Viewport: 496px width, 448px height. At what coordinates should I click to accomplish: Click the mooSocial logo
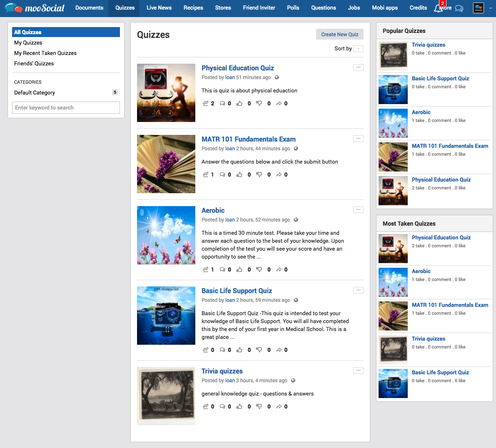[35, 8]
